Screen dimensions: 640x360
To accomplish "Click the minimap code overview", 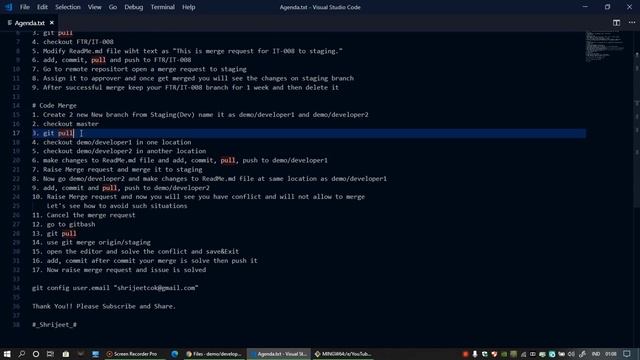I will coord(605,46).
